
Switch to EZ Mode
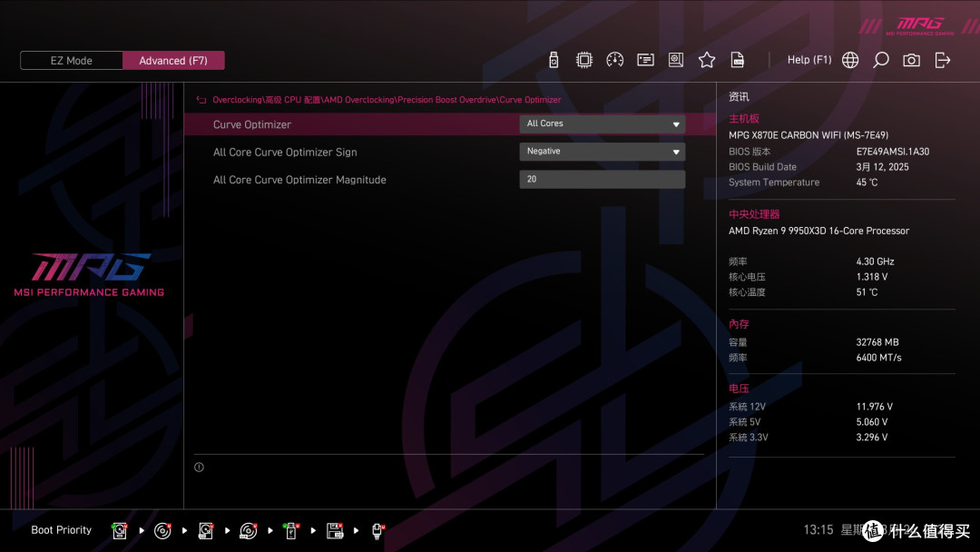click(x=72, y=61)
